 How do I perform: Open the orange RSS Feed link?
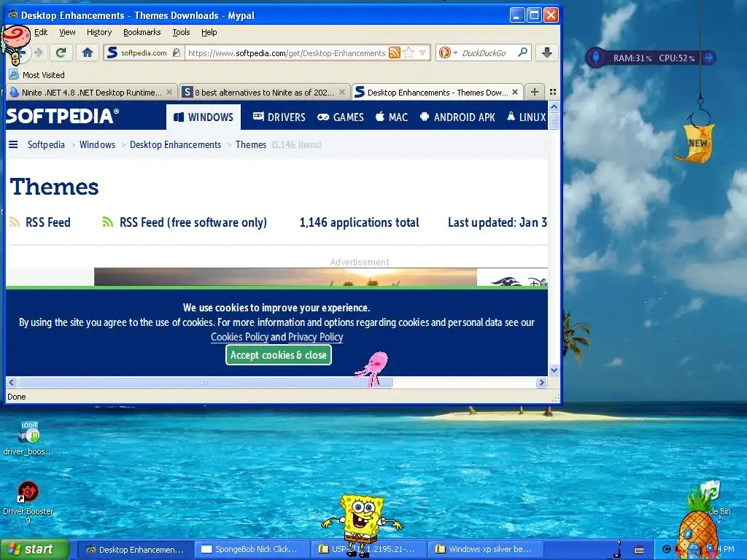[40, 222]
